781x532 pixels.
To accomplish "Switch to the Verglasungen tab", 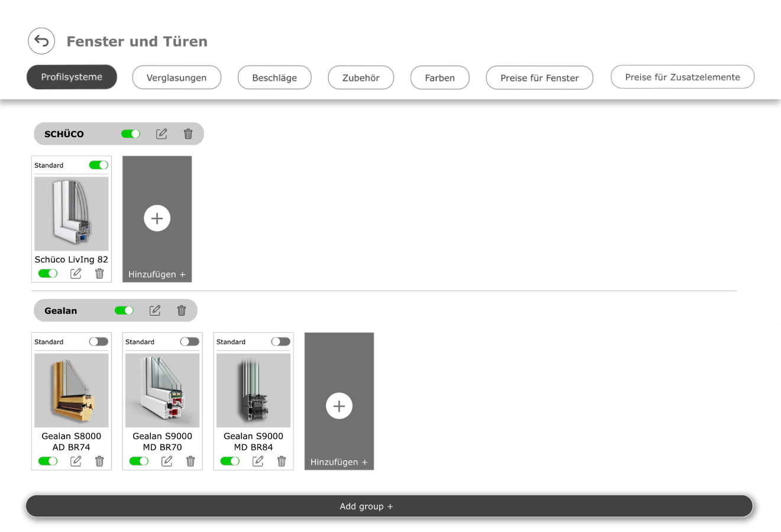I will [x=176, y=77].
